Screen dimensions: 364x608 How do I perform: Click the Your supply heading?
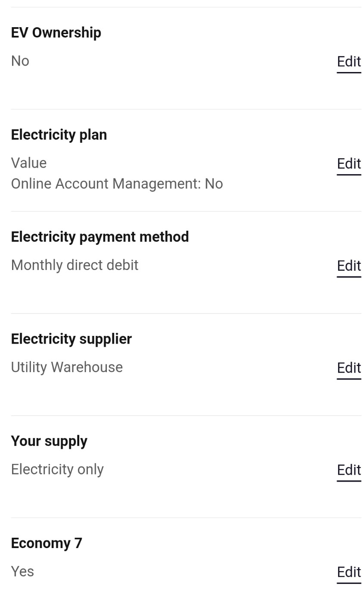49,441
